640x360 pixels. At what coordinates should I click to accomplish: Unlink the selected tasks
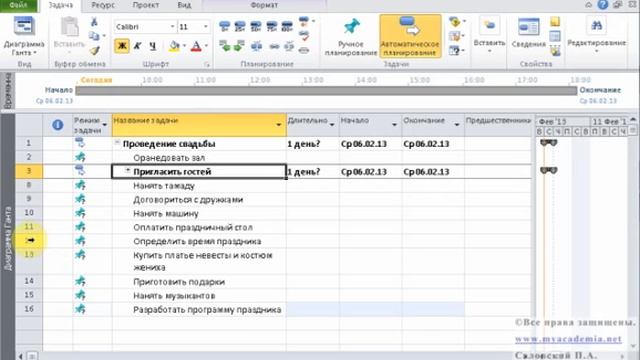[289, 46]
